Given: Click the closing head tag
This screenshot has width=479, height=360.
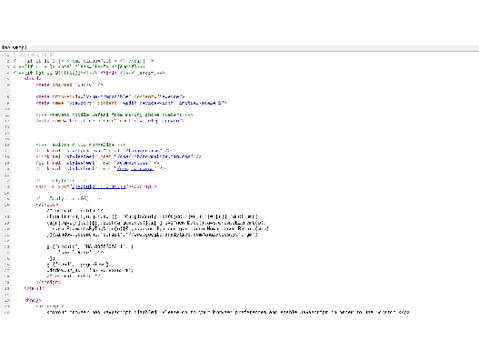Looking at the screenshot, I should click(x=34, y=288).
